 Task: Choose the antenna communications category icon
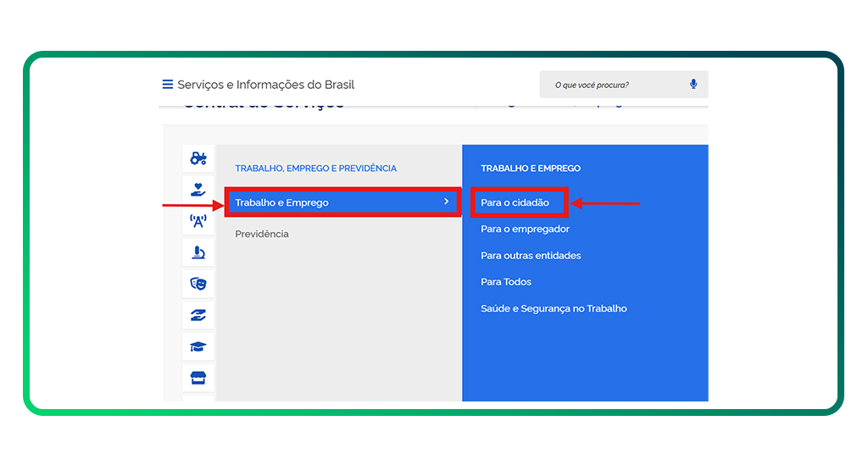[198, 221]
